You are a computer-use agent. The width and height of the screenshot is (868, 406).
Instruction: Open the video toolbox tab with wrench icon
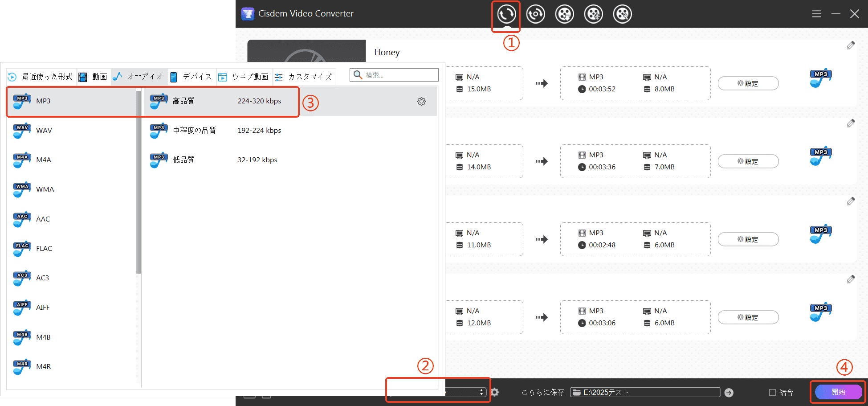[622, 14]
